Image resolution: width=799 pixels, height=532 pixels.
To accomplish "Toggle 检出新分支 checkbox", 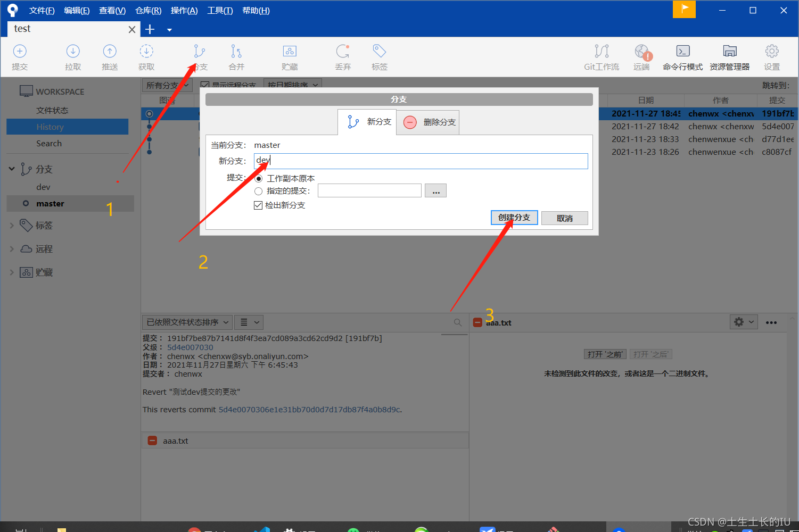I will 258,205.
